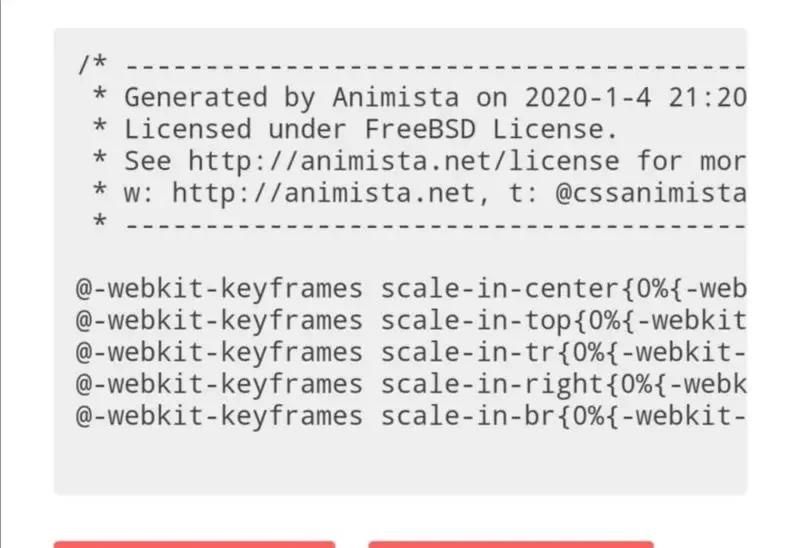Screen dimensions: 800x548
Task: Click the scale-in-center keyframes line
Action: pyautogui.click(x=410, y=289)
